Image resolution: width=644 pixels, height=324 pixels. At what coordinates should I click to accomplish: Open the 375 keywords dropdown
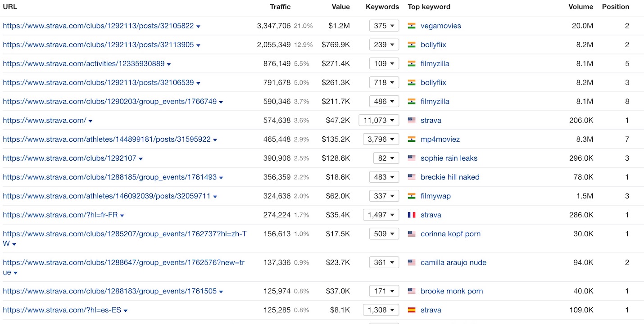coord(384,26)
